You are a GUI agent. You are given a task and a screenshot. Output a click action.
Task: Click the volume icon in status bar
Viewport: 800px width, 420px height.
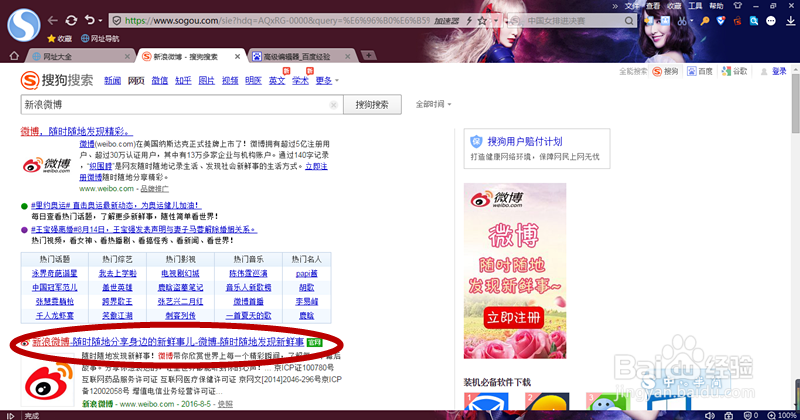tap(709, 415)
